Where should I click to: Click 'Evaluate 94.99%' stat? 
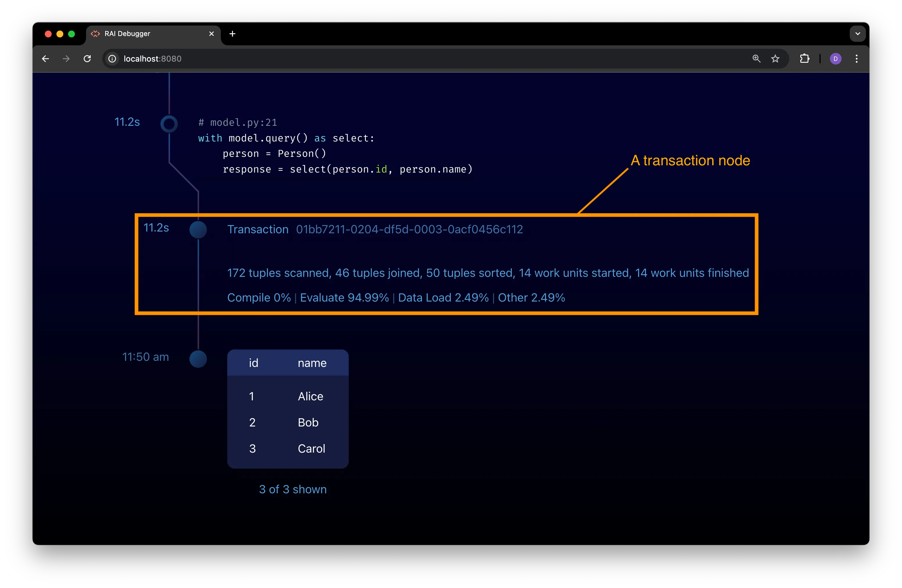[344, 297]
